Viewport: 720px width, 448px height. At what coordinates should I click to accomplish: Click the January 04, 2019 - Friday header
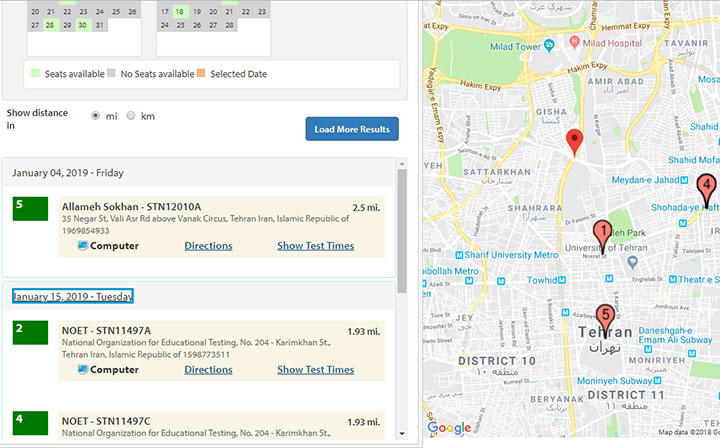pyautogui.click(x=68, y=173)
